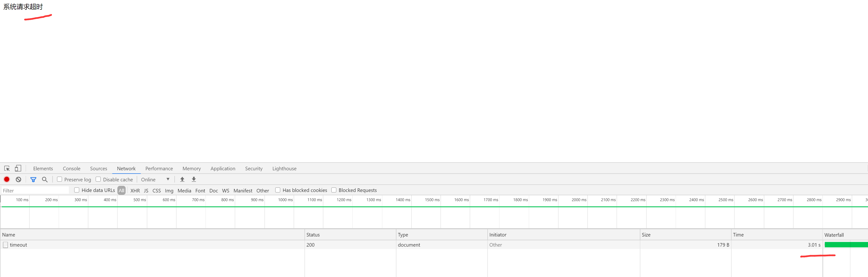Toggle the filter funnel icon
The height and width of the screenshot is (277, 868).
33,179
